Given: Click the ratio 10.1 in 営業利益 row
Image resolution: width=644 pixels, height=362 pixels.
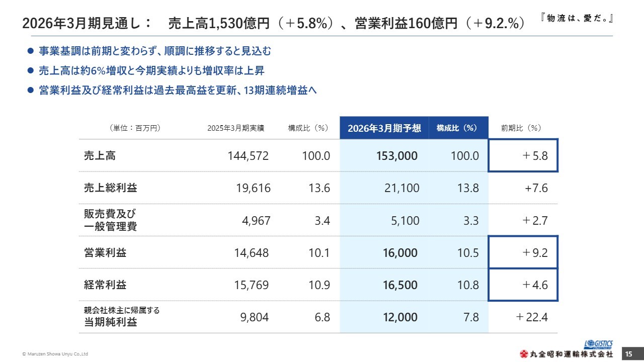Looking at the screenshot, I should pos(319,252).
